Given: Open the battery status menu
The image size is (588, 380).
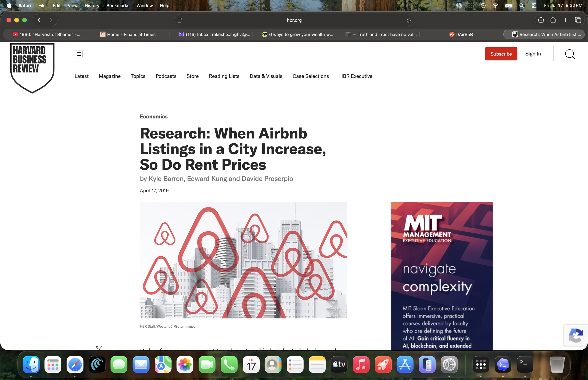Looking at the screenshot, I should pos(509,5).
